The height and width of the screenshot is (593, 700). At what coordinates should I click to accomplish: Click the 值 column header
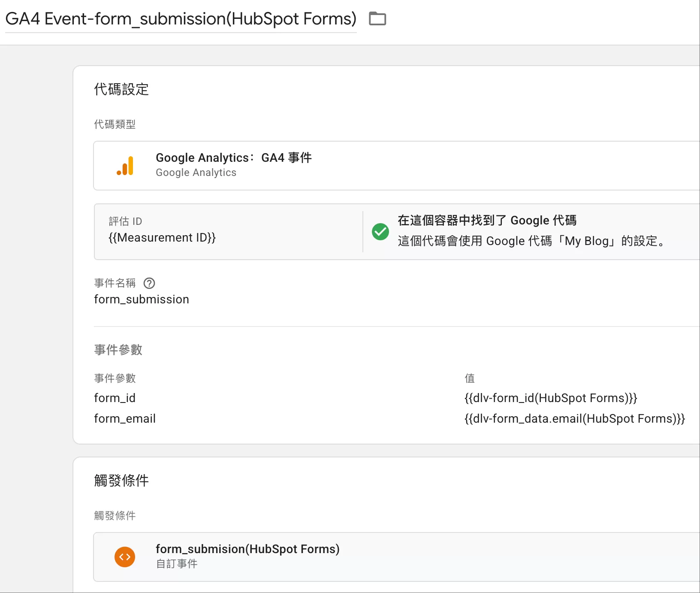point(470,378)
